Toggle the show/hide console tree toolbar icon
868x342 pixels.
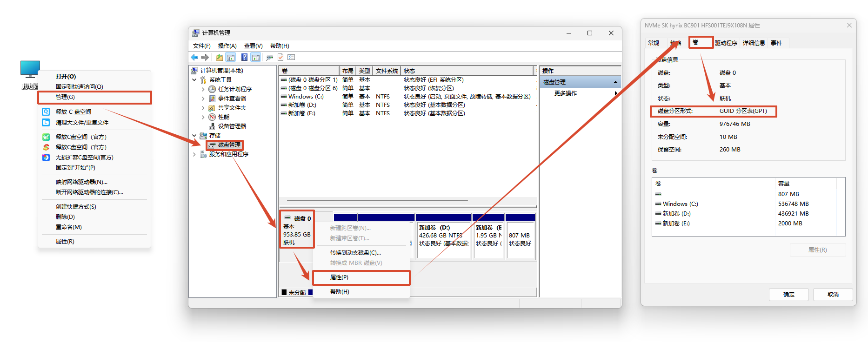(231, 57)
